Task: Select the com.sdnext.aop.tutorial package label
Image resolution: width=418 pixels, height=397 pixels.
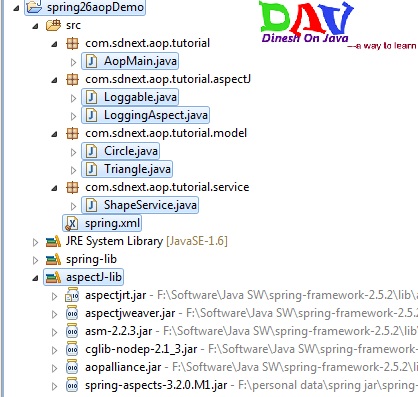Action: [x=148, y=43]
